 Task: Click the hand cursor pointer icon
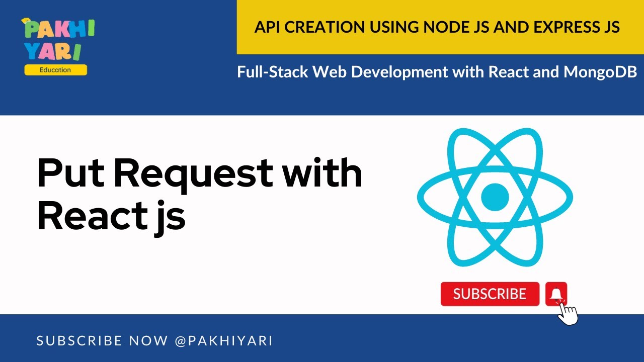click(569, 314)
